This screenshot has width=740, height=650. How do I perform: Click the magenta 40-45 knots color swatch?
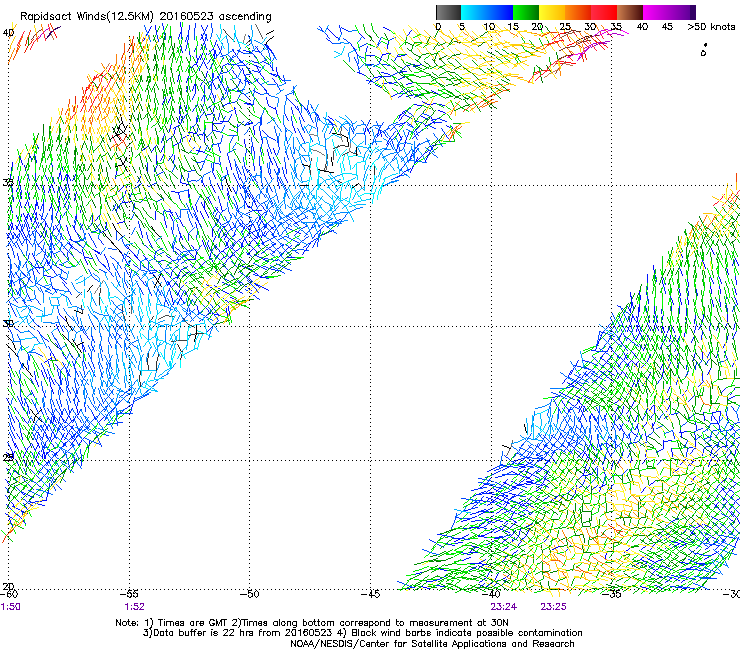[x=656, y=12]
